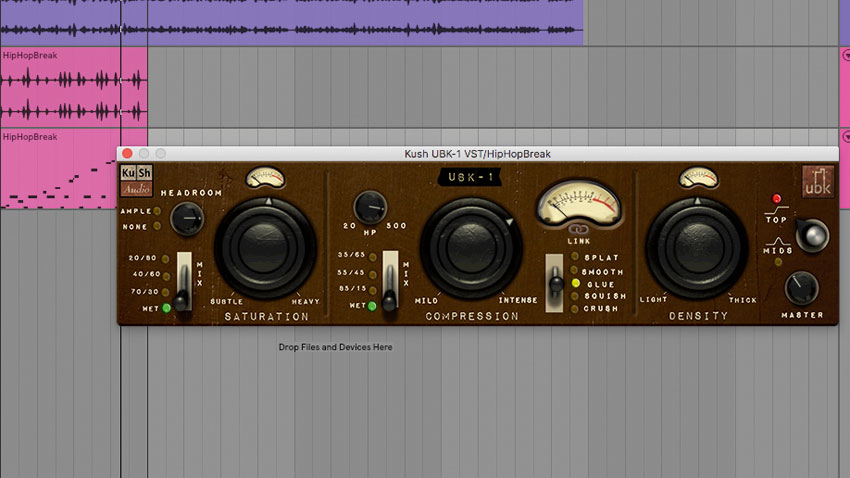The width and height of the screenshot is (850, 478).
Task: Click the Mids bell curve icon
Action: pos(778,241)
